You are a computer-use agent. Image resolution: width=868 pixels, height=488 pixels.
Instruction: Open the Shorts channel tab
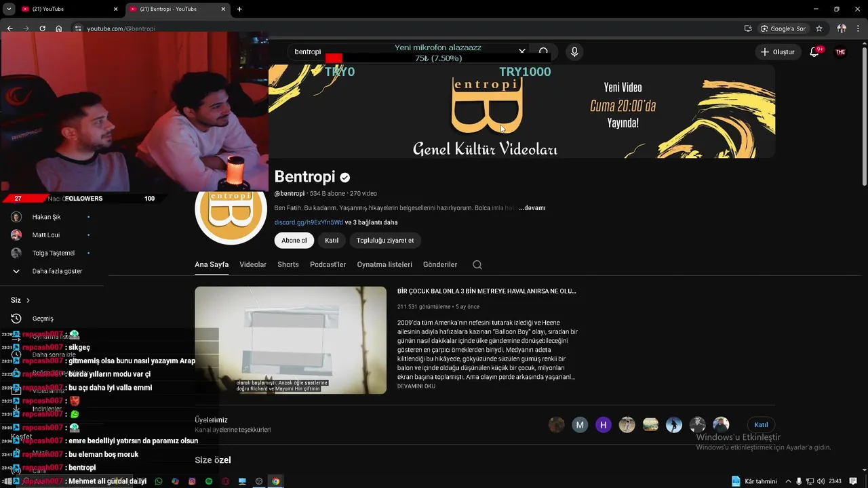coord(288,264)
